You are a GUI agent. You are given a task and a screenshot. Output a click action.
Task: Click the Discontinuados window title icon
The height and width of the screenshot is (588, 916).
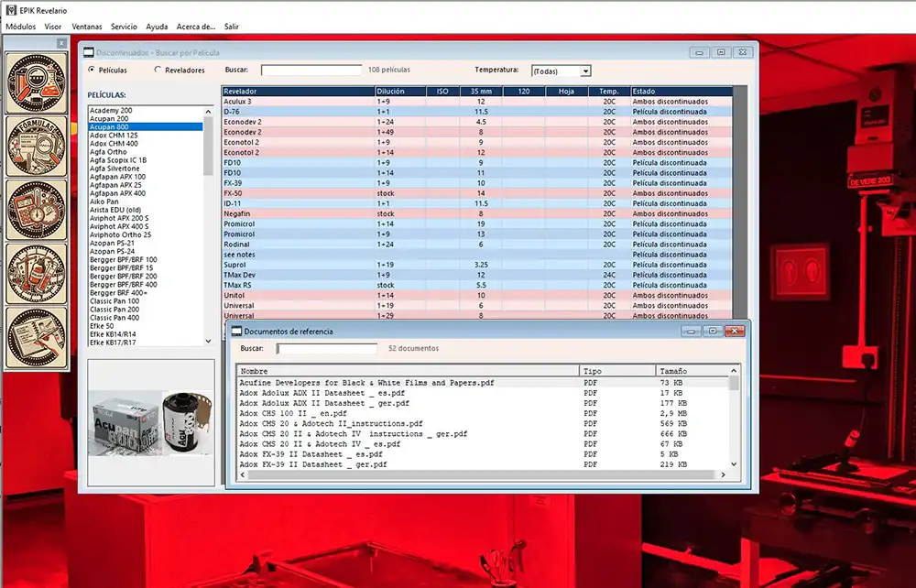(89, 52)
